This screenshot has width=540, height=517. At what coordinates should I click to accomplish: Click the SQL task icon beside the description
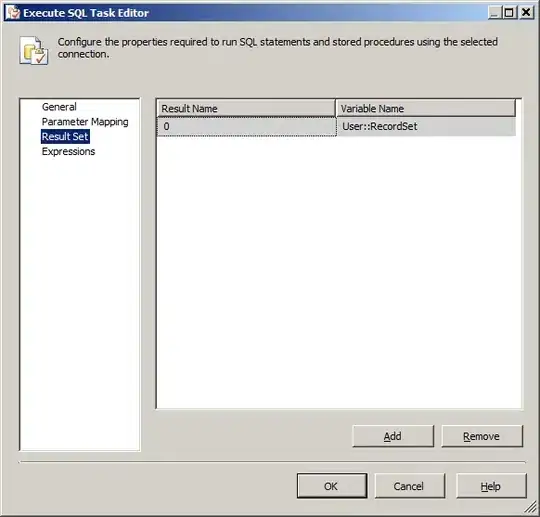point(34,50)
